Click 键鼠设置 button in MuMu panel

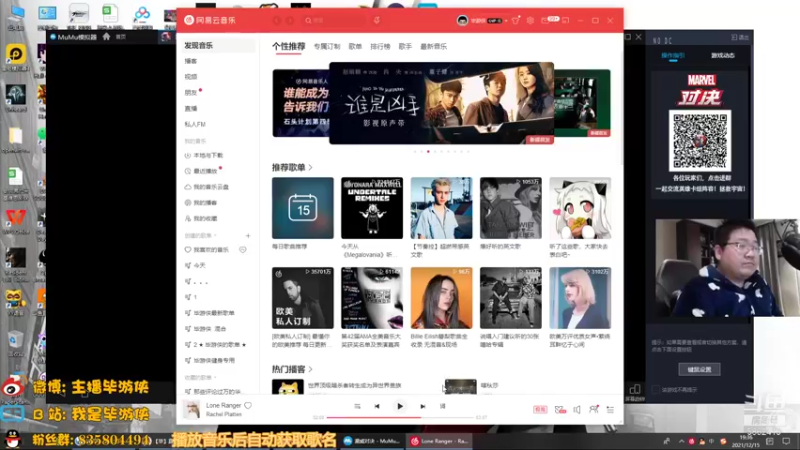699,369
